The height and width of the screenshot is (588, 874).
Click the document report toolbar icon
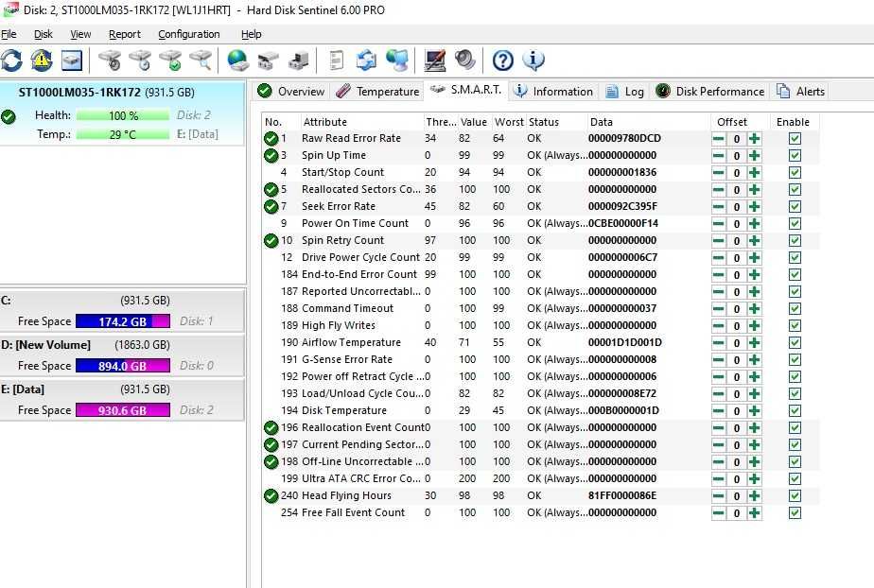tap(336, 61)
